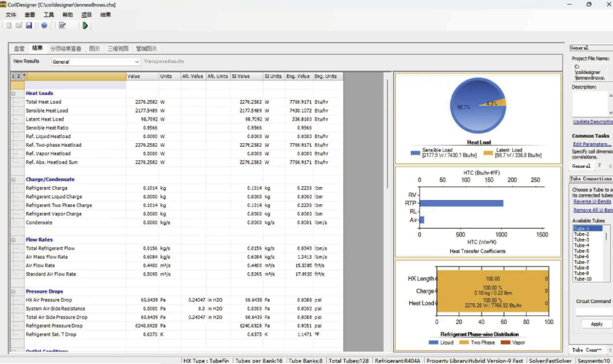The image size is (613, 364).
Task: Click the Circuit Command input field
Action: (x=594, y=312)
